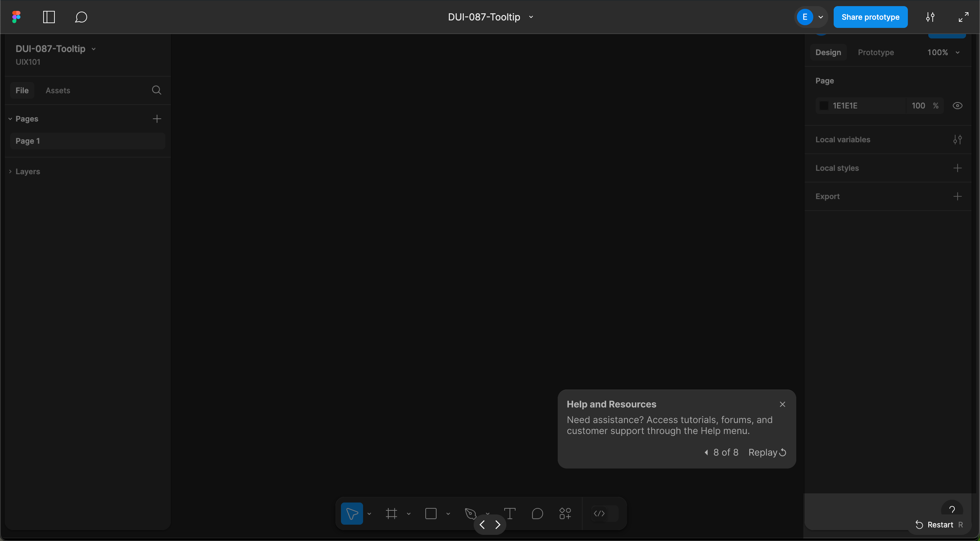The width and height of the screenshot is (980, 541).
Task: Click the search icon in left panel
Action: coord(157,90)
